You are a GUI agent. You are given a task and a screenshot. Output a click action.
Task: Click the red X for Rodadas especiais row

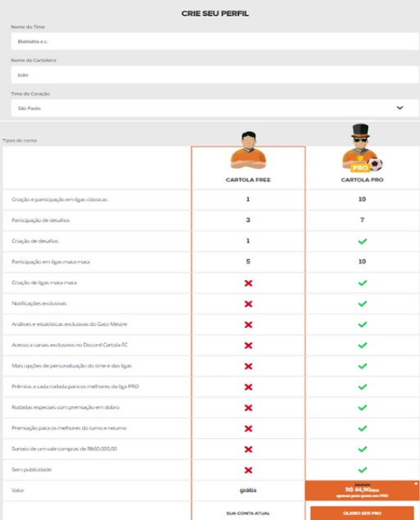coord(248,408)
